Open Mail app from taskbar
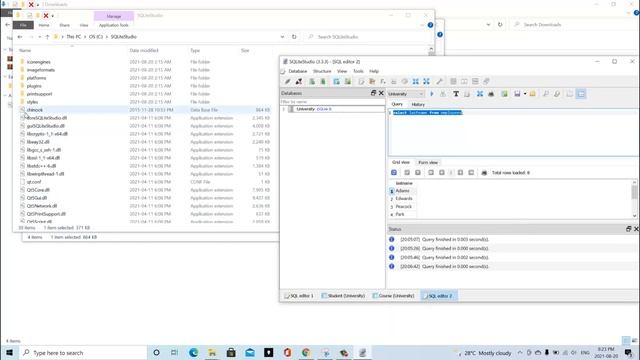This screenshot has height=360, width=640. (x=250, y=353)
